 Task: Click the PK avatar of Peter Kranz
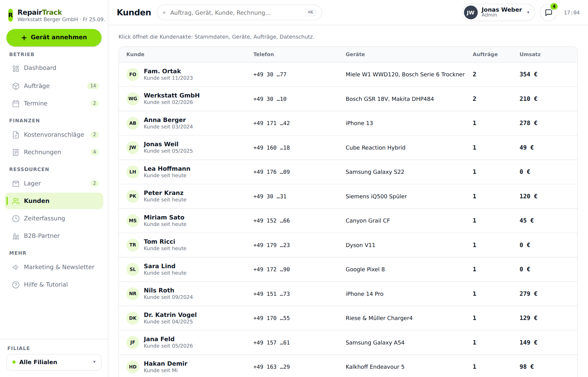(x=133, y=196)
